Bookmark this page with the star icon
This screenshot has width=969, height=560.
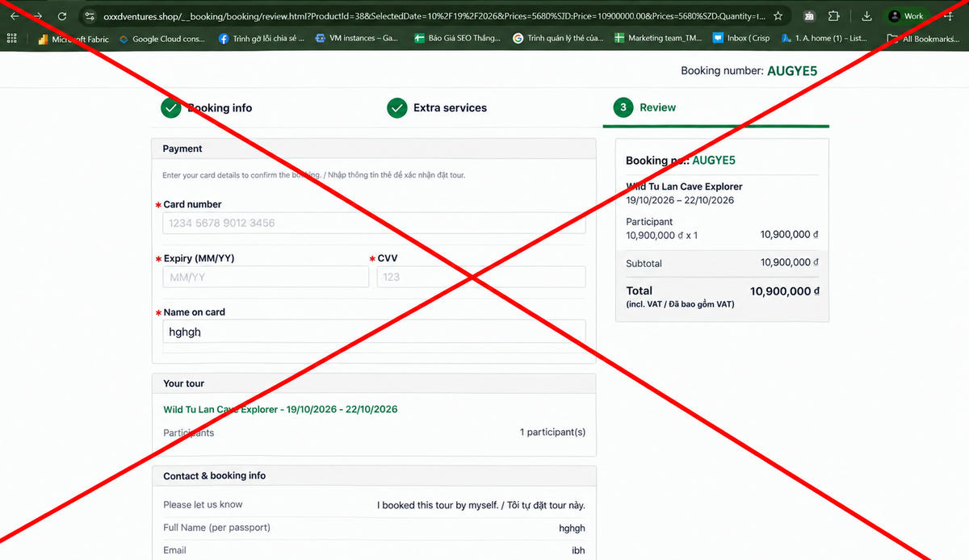click(778, 15)
